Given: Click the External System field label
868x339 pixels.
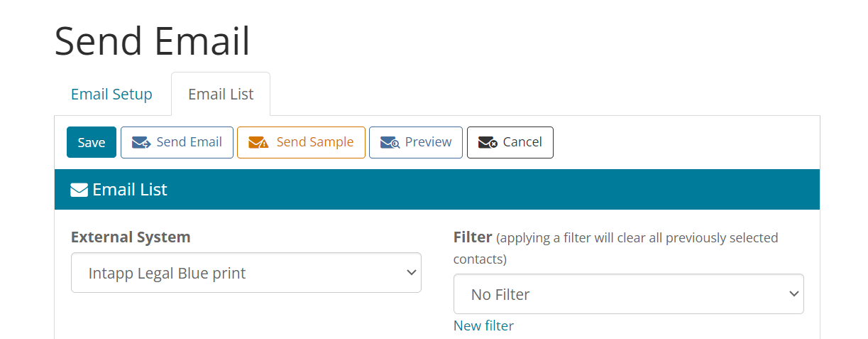Looking at the screenshot, I should 131,237.
